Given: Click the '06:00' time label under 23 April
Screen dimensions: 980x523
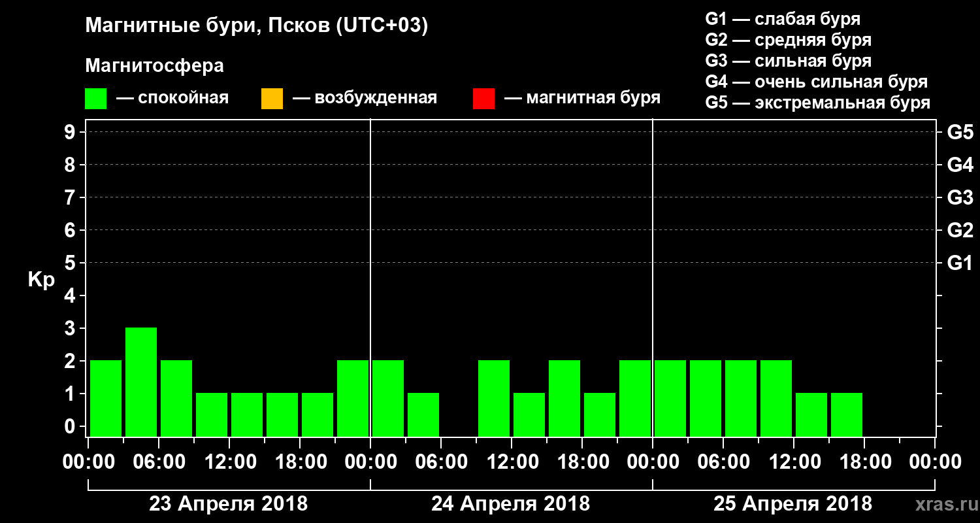Looking at the screenshot, I should pyautogui.click(x=159, y=462).
